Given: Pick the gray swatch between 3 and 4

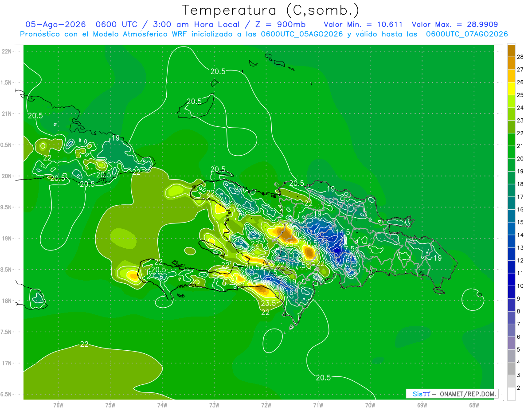Looking at the screenshot, I should click(511, 368).
